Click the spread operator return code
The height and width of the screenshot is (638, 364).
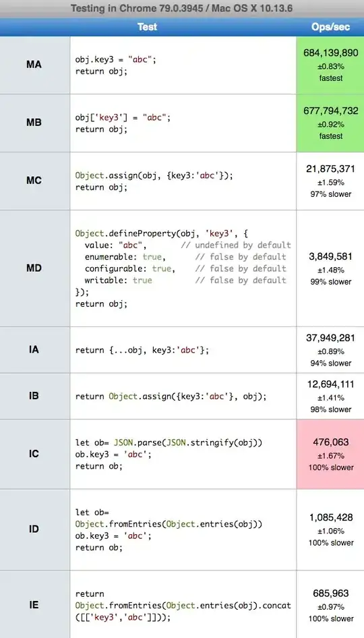(x=142, y=350)
